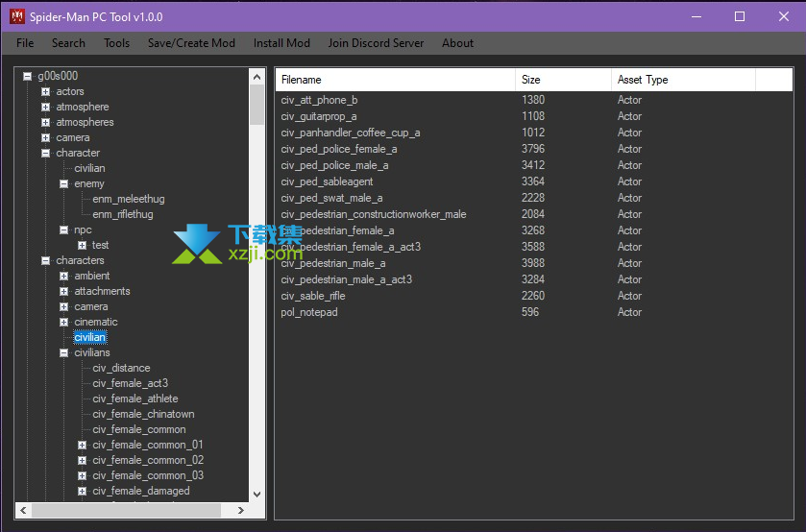Click size value 3988
The width and height of the screenshot is (806, 532).
[533, 263]
